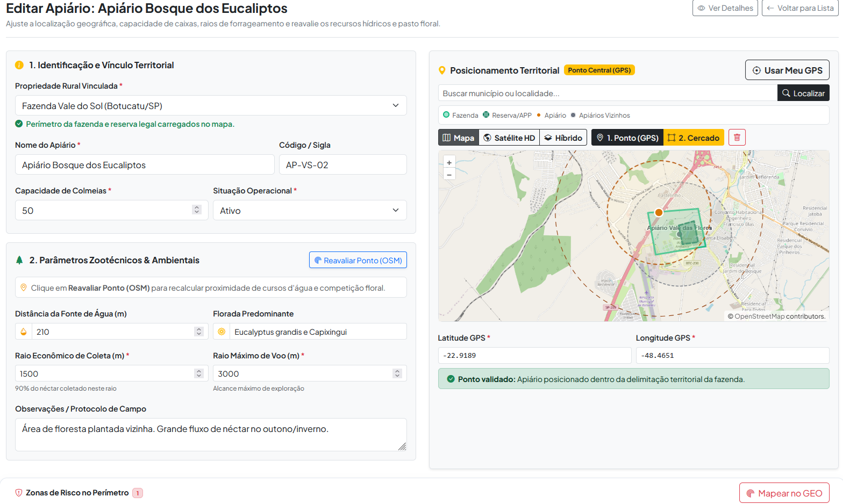Click the Localizar search button
Image resolution: width=843 pixels, height=504 pixels.
click(803, 93)
